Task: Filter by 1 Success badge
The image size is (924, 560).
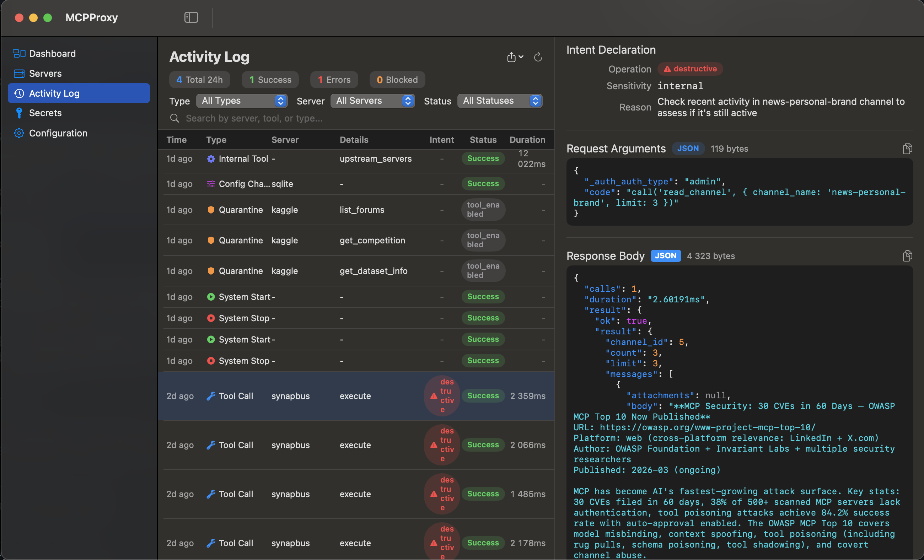Action: click(x=270, y=80)
